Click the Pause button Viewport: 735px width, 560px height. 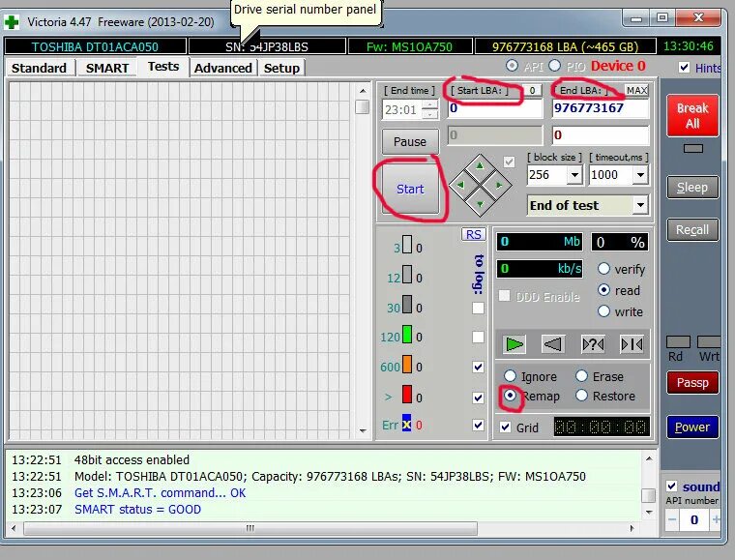point(410,141)
